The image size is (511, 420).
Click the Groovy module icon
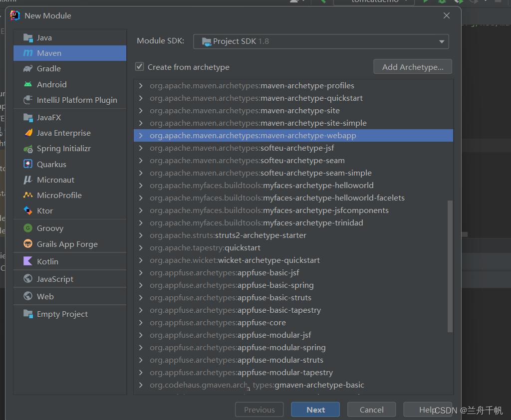coord(28,228)
